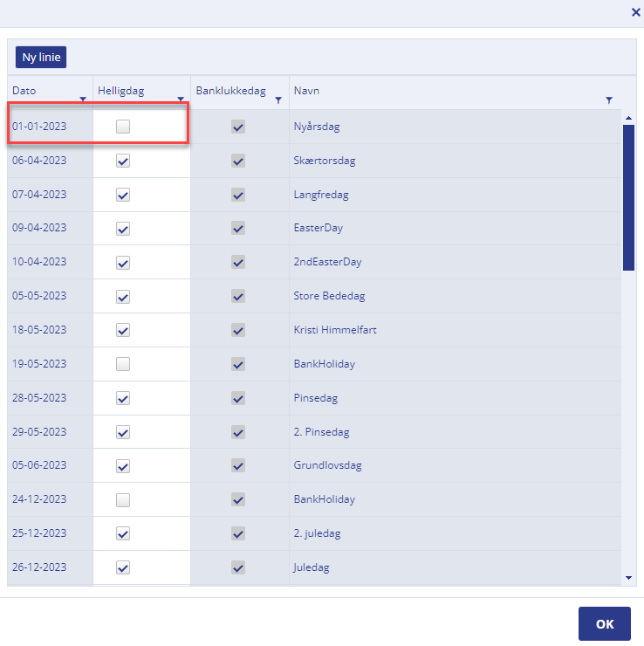Close the dialog with the X icon
The height and width of the screenshot is (646, 644).
coord(636,12)
